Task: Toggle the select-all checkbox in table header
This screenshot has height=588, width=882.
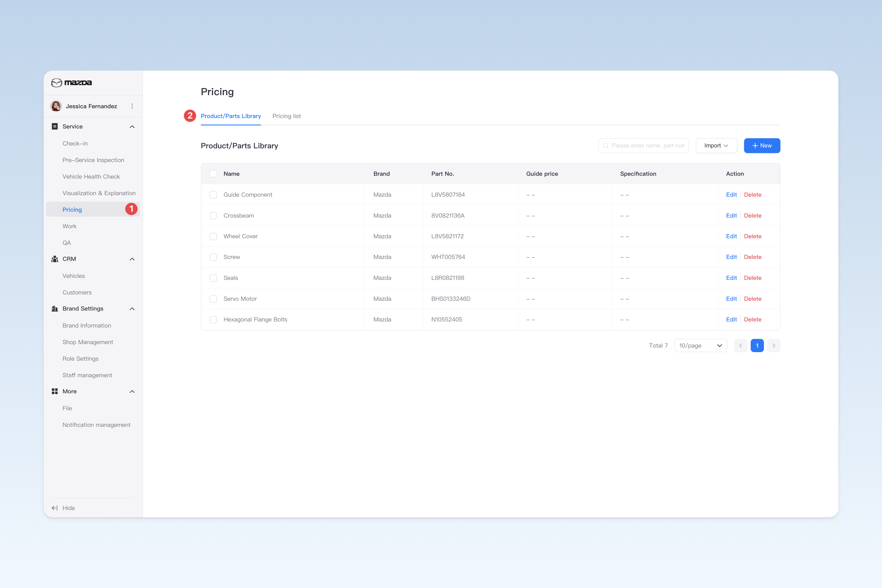Action: click(x=213, y=174)
